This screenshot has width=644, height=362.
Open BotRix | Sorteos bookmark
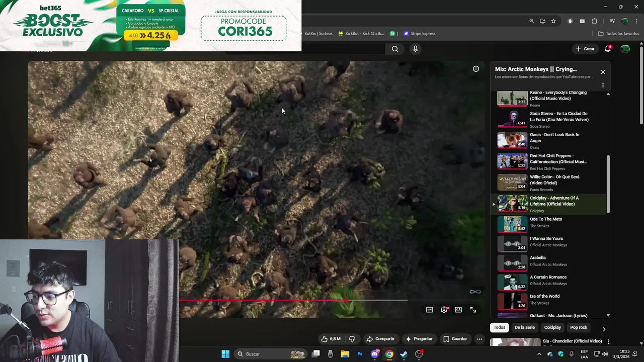pyautogui.click(x=318, y=34)
